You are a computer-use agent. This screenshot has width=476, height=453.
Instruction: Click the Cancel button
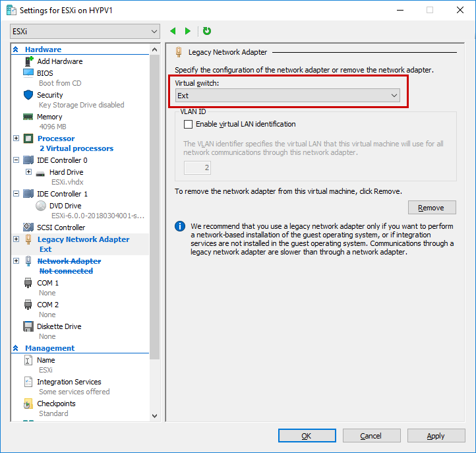coord(372,436)
